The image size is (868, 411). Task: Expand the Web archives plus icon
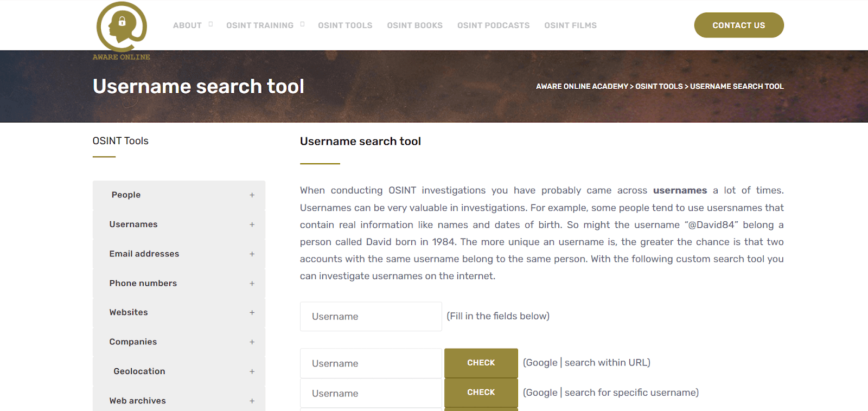coord(252,401)
